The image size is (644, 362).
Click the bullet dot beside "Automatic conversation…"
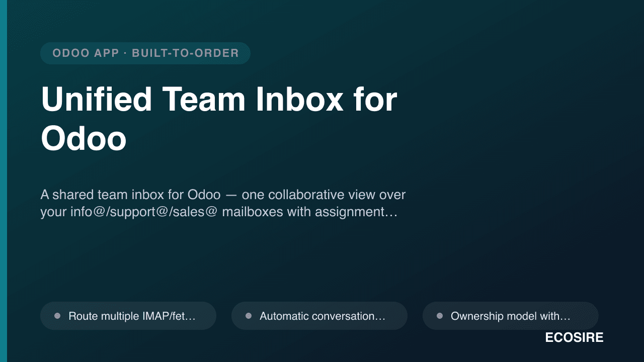249,316
